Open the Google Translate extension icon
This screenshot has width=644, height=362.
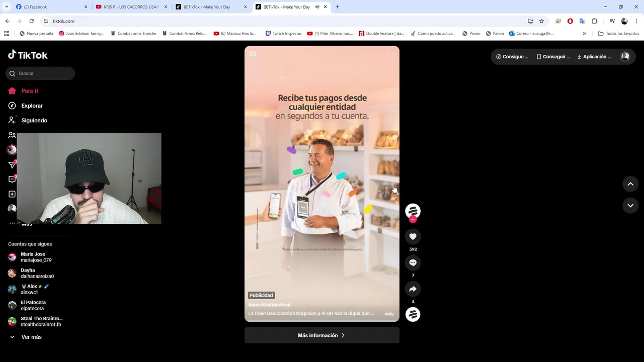tap(582, 21)
